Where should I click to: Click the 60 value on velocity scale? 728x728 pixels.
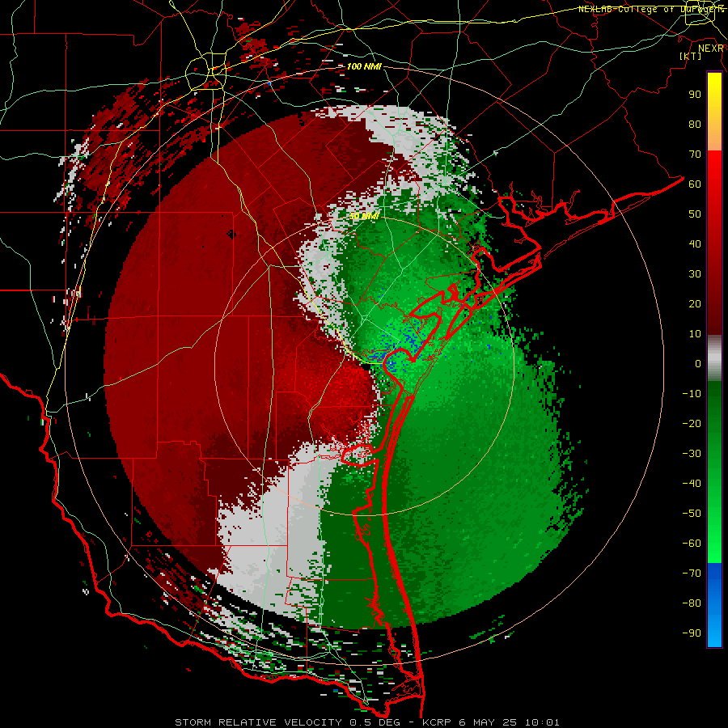coord(695,184)
